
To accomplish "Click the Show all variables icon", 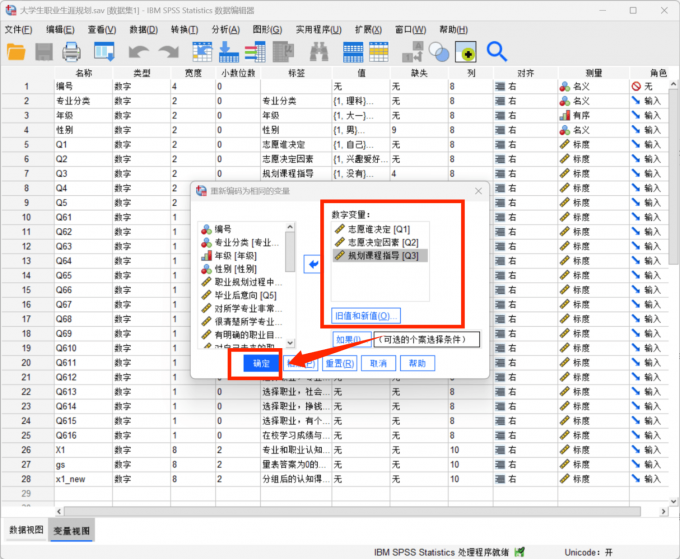I will (466, 52).
